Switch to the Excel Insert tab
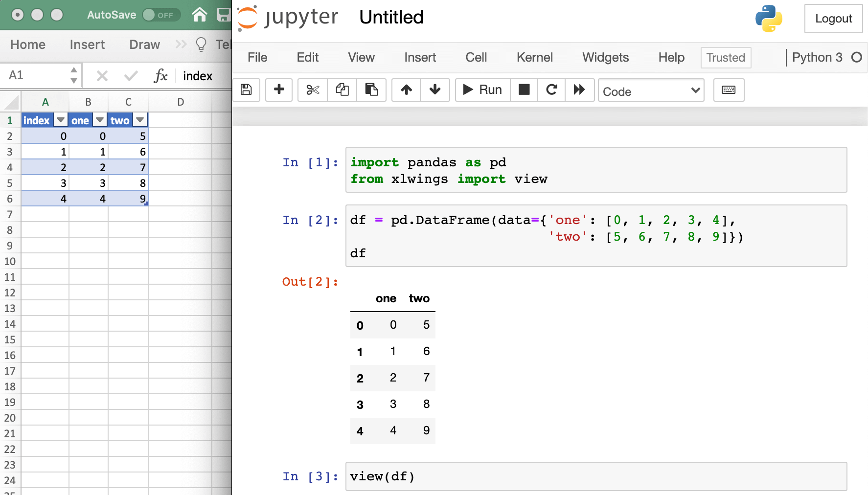 point(87,45)
